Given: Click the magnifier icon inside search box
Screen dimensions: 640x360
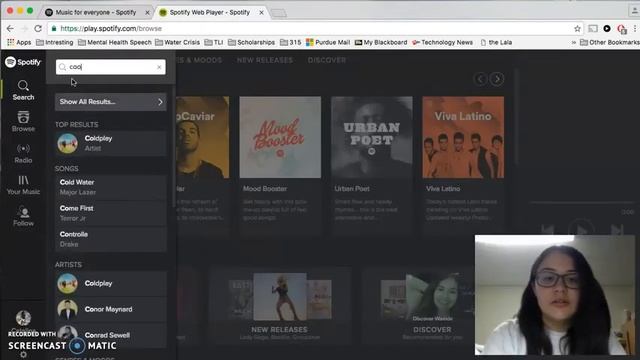Looking at the screenshot, I should click(62, 67).
